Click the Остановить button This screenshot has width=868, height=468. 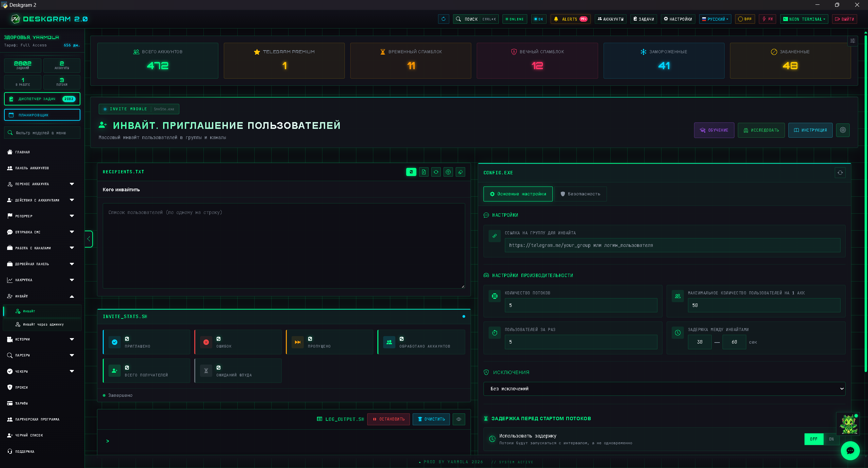click(x=389, y=419)
